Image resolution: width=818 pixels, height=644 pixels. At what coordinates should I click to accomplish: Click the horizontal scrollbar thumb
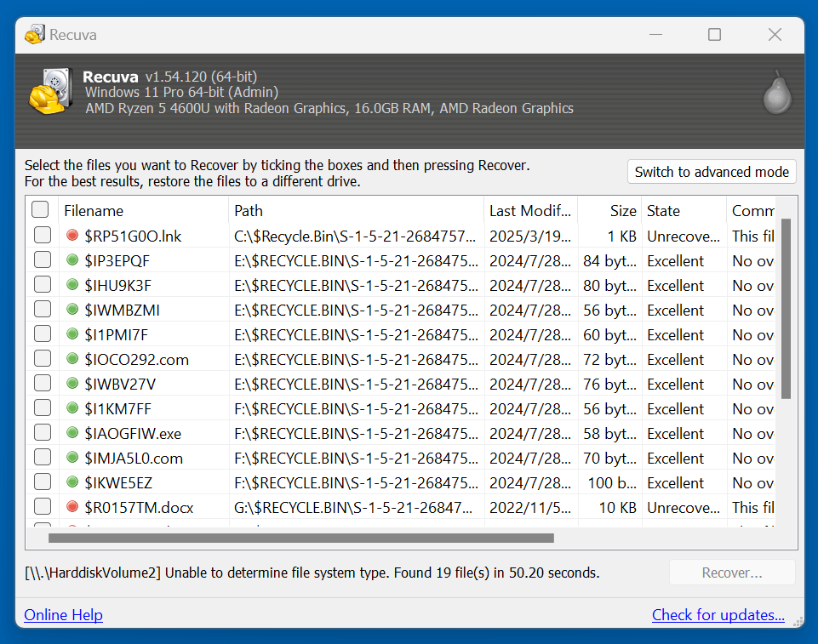(301, 538)
